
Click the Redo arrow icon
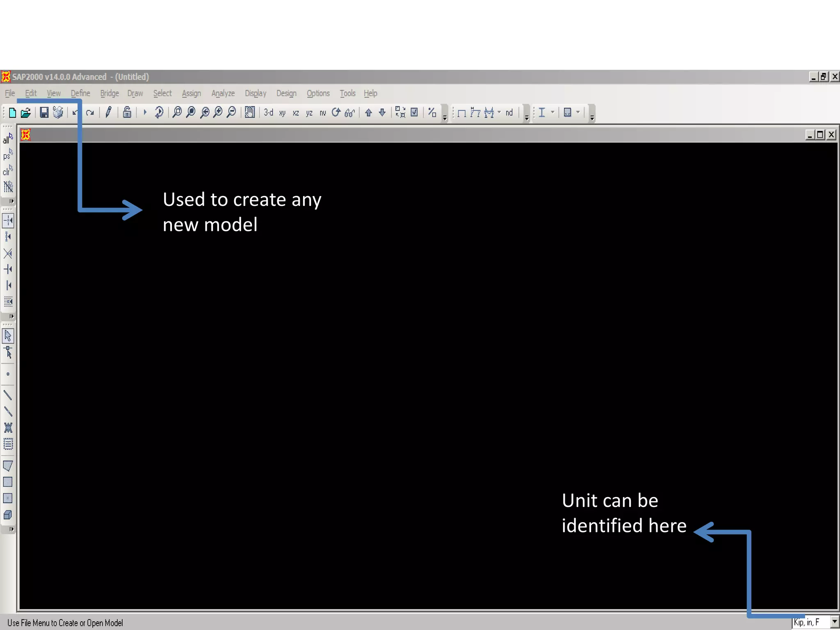point(90,113)
